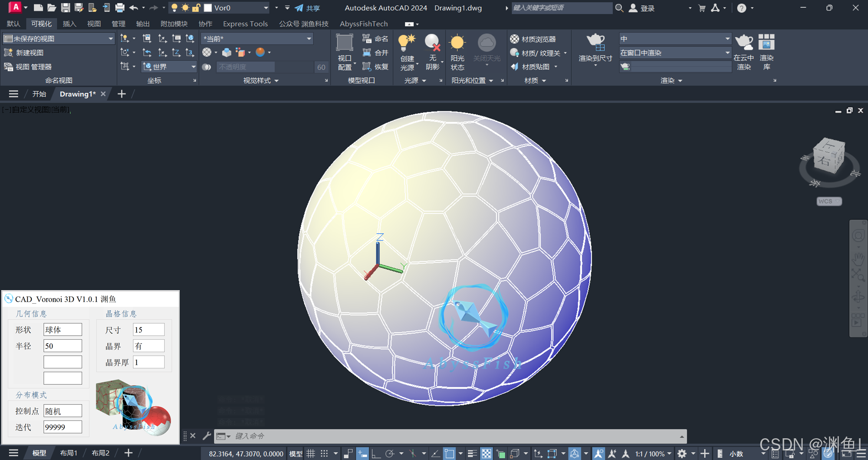Click the 共享 (Share) button
The height and width of the screenshot is (460, 868).
point(308,7)
